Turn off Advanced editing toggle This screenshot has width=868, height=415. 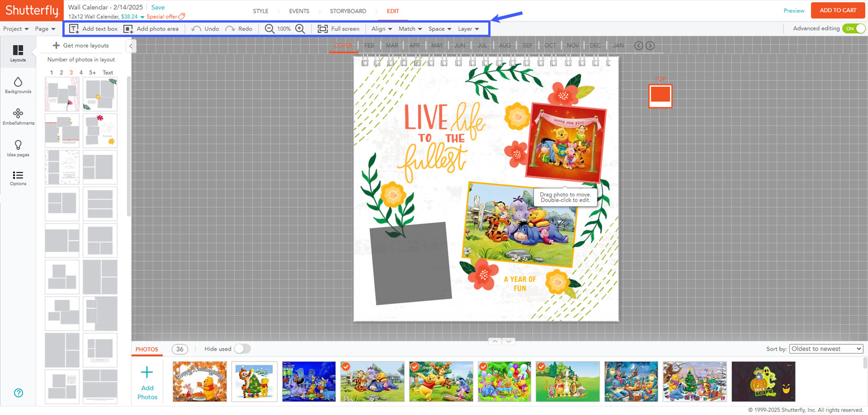pyautogui.click(x=853, y=29)
